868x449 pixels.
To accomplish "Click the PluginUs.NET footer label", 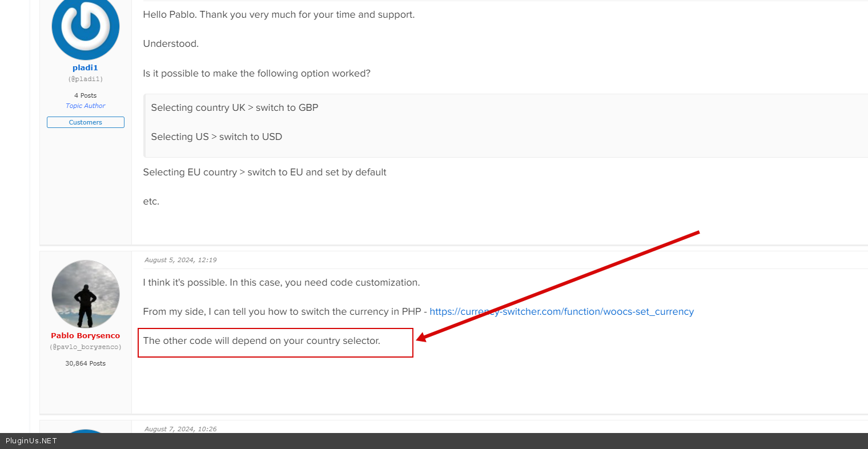I will coord(31,441).
